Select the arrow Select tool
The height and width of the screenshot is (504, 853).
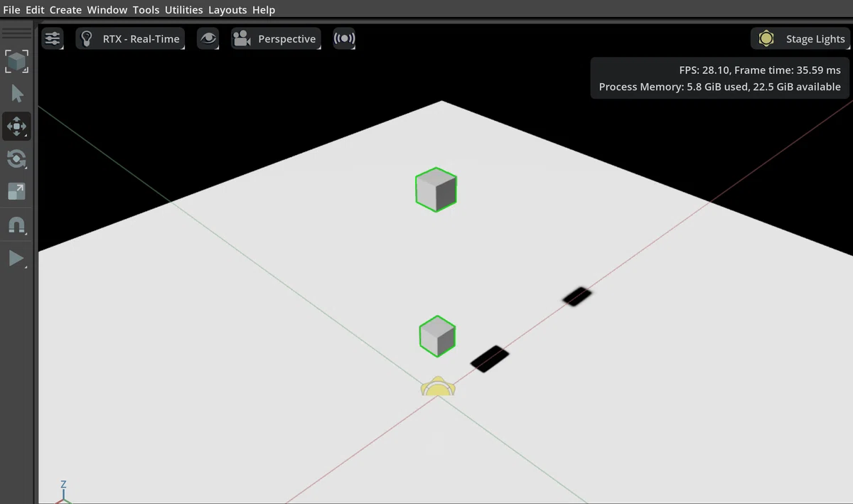coord(16,94)
